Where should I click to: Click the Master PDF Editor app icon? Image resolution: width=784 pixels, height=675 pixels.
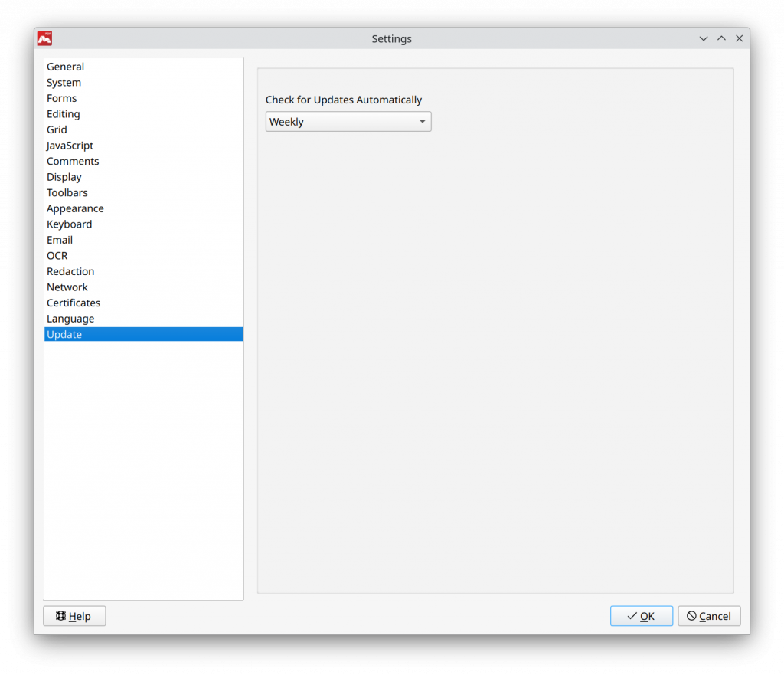tap(44, 38)
